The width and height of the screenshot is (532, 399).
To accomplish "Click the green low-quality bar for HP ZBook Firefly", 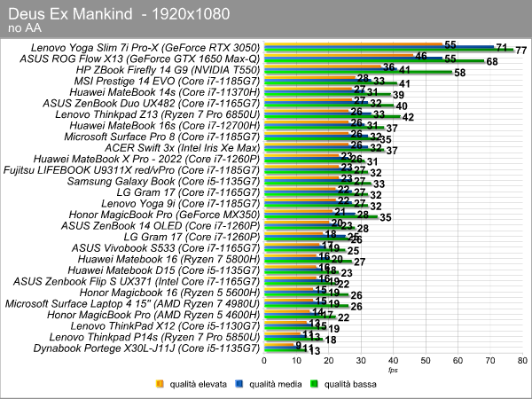I will [x=357, y=73].
